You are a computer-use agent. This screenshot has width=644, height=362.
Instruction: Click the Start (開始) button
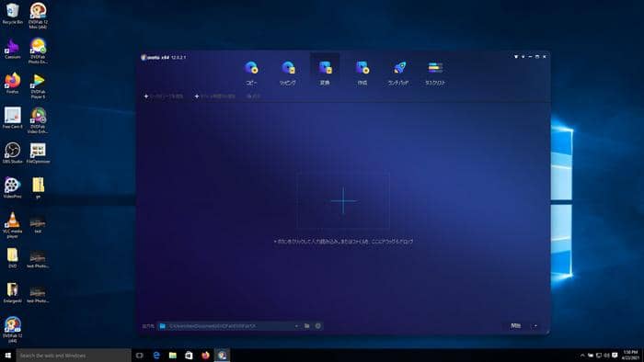(515, 326)
